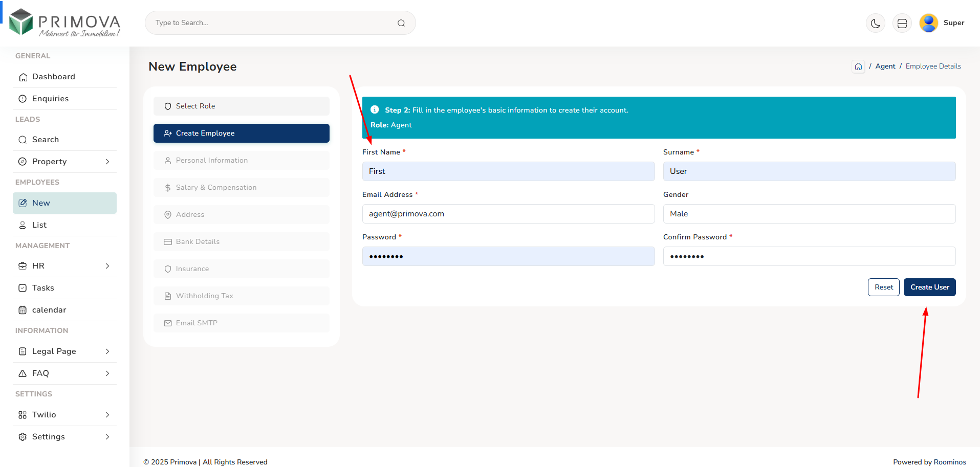Open the Super user profile avatar

(928, 23)
